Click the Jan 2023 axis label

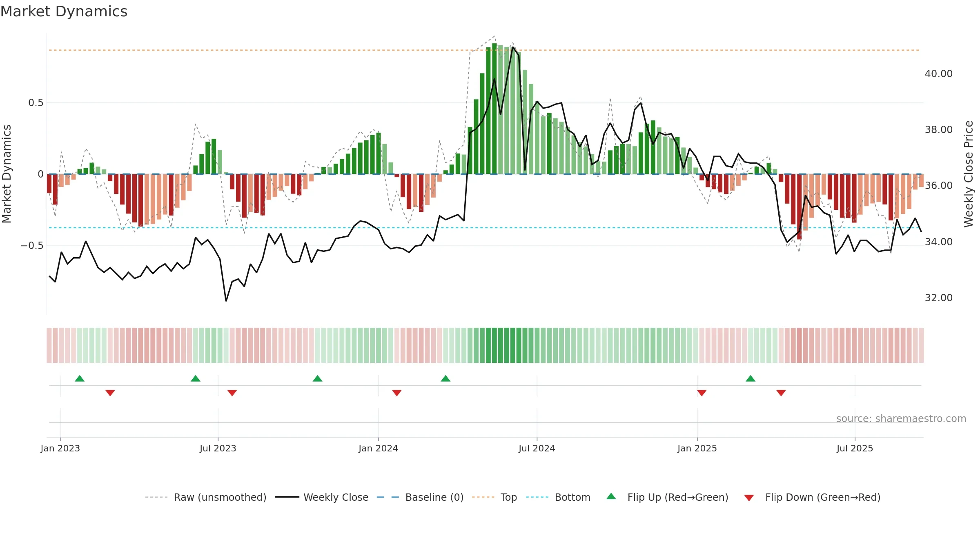tap(60, 449)
